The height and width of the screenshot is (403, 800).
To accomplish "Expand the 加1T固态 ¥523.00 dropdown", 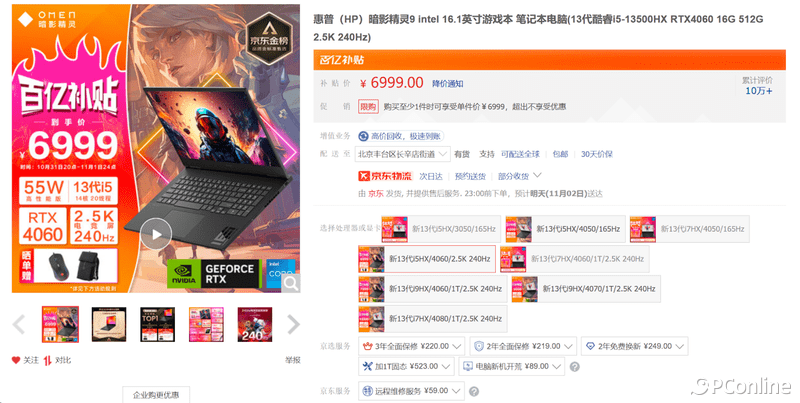I will coord(406,366).
